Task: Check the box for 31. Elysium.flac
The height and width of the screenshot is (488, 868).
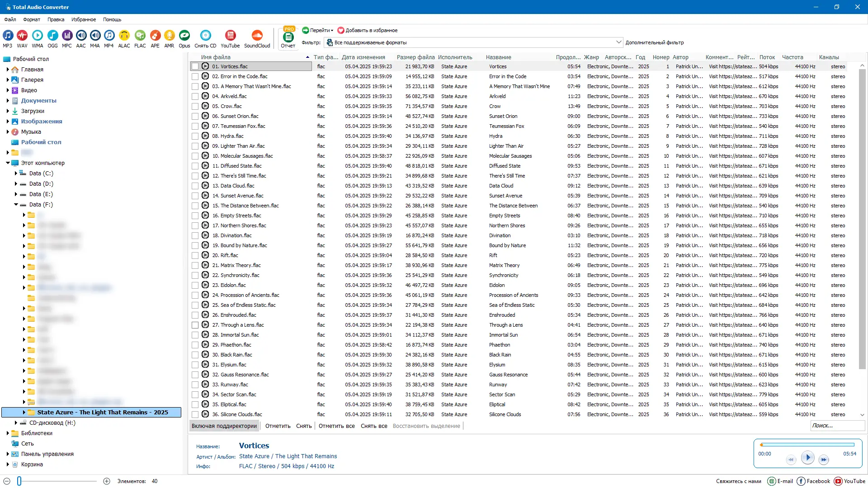Action: [x=195, y=365]
